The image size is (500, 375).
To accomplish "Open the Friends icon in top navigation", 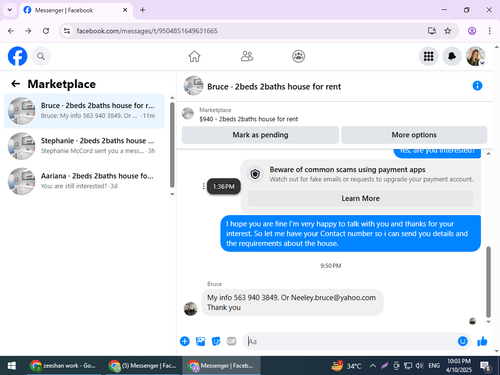I will (247, 56).
